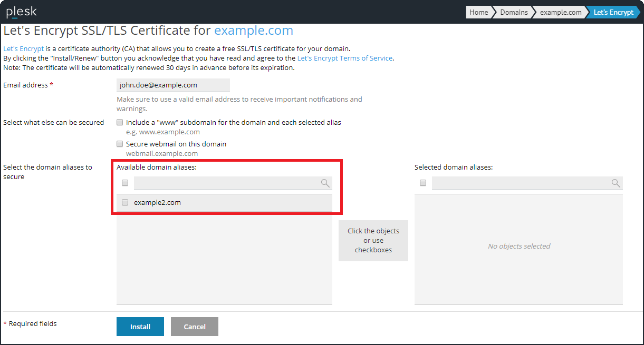Enable the "www" subdomain checkbox
644x345 pixels.
tap(120, 122)
